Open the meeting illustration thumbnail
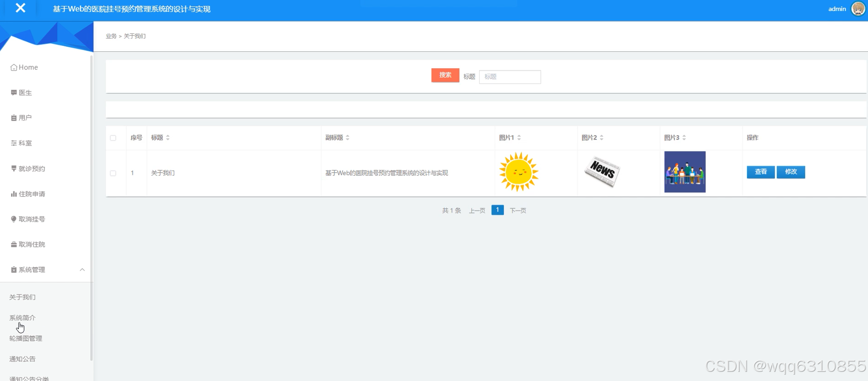 pos(685,172)
